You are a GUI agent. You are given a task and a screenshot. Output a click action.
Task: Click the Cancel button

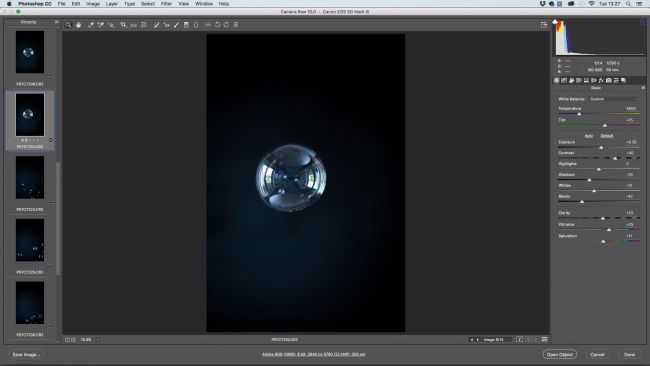point(597,354)
